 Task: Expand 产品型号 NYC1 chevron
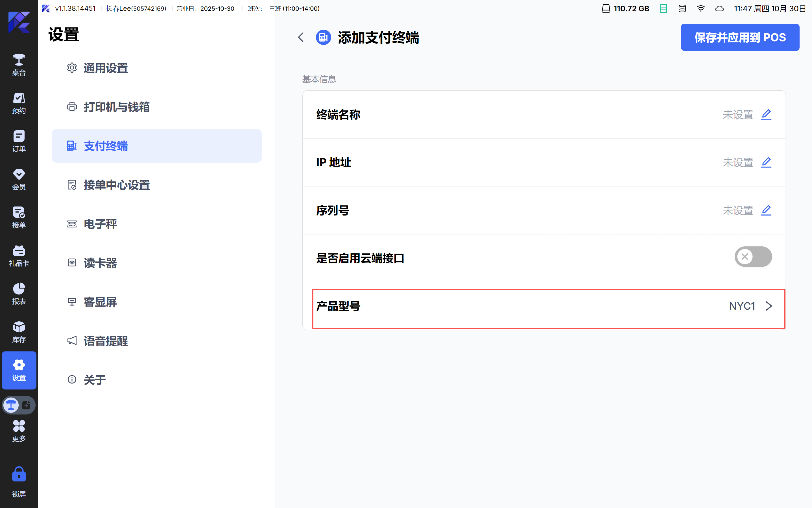click(x=769, y=306)
